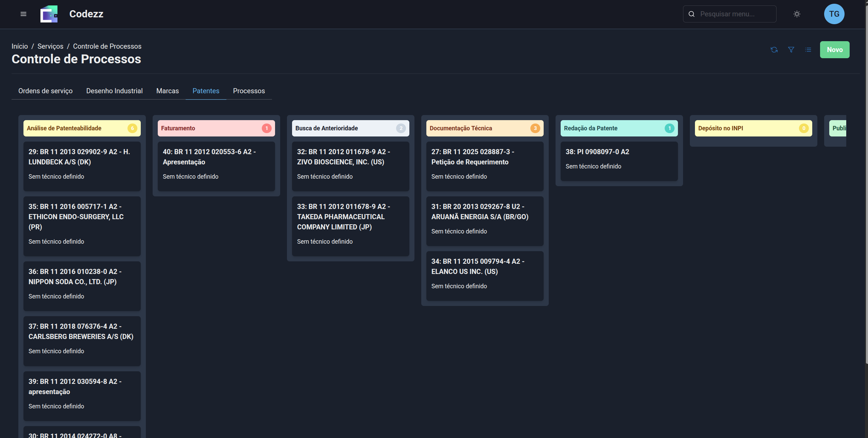Open the Desenho Industrial tab
This screenshot has width=868, height=438.
pos(114,91)
